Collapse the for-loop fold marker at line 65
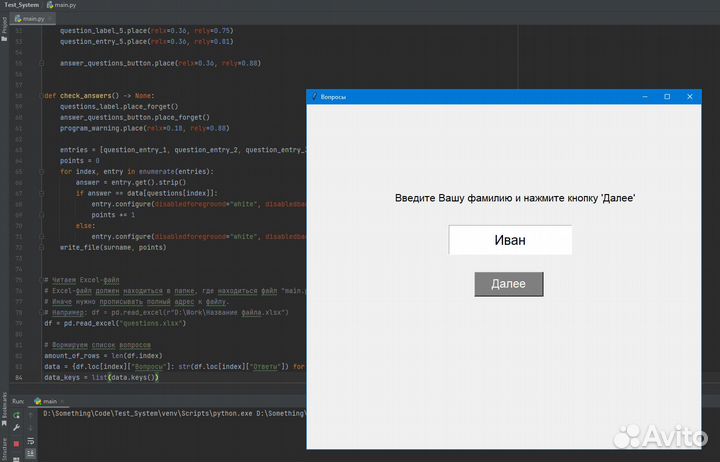Viewport: 720px width, 462px height. point(42,171)
